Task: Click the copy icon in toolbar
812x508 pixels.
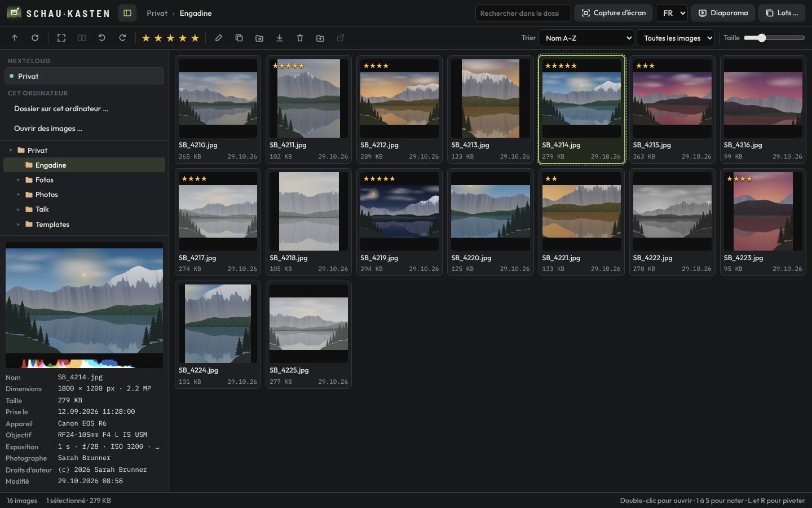Action: (x=239, y=38)
